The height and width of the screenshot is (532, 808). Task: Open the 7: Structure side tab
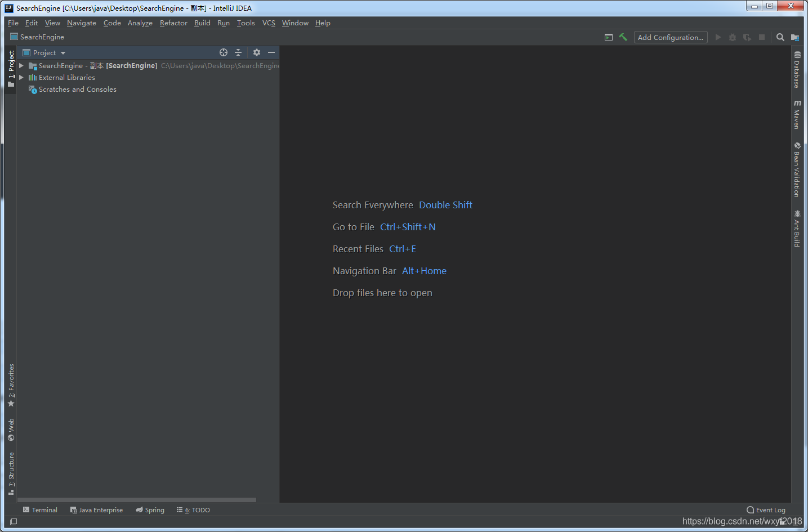[x=11, y=473]
